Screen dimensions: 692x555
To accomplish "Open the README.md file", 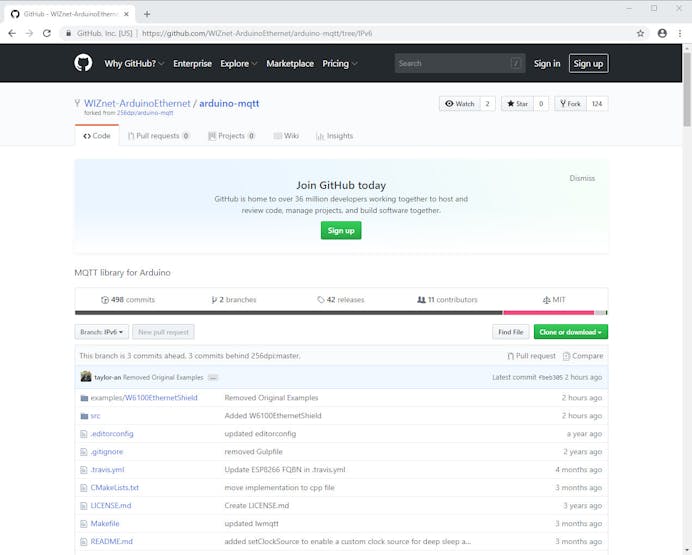I will [x=112, y=541].
